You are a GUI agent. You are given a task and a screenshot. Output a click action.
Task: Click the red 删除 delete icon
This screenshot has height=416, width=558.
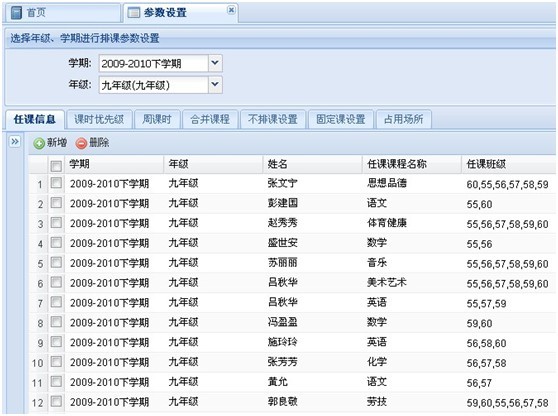tap(81, 143)
